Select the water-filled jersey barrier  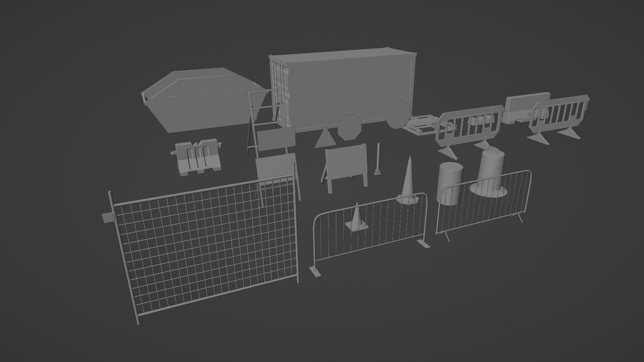click(198, 158)
